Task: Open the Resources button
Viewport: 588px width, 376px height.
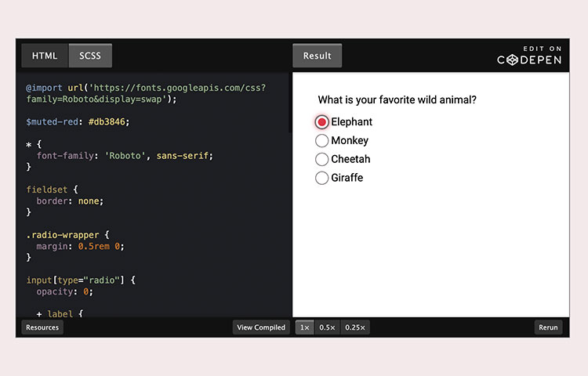Action: coord(42,327)
